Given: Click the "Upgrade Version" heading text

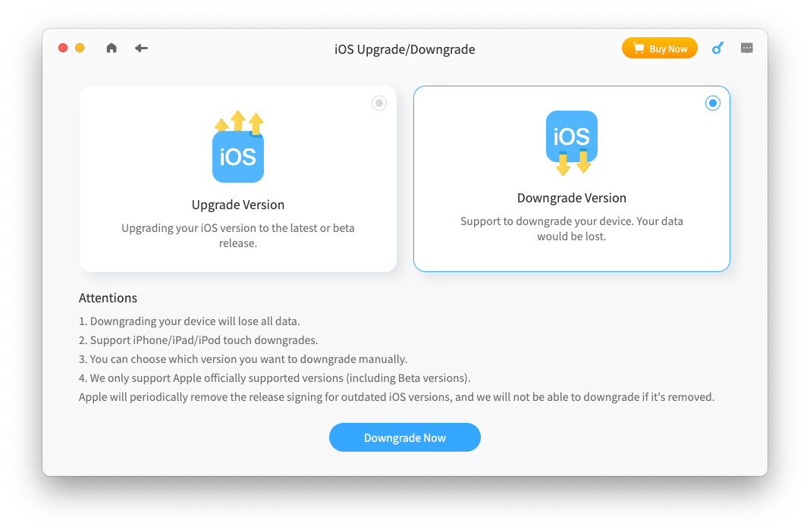Looking at the screenshot, I should click(x=238, y=205).
